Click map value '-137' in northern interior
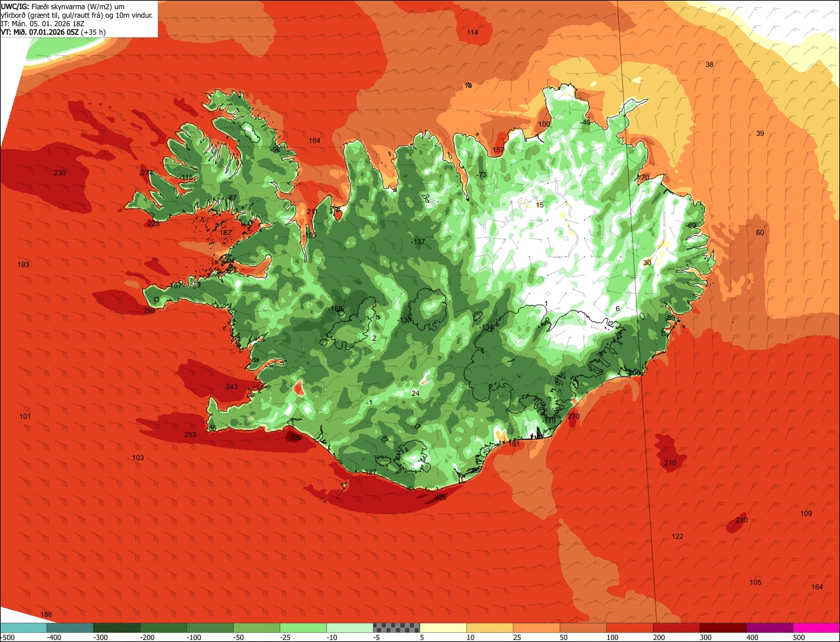The height and width of the screenshot is (642, 840). (x=418, y=242)
